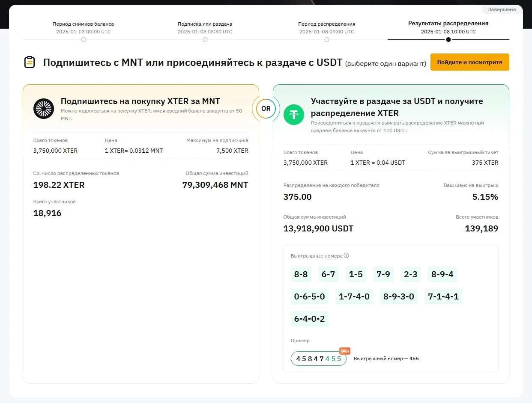This screenshot has height=403, width=532.
Task: Click the example ticket 45847455
Action: click(x=318, y=359)
